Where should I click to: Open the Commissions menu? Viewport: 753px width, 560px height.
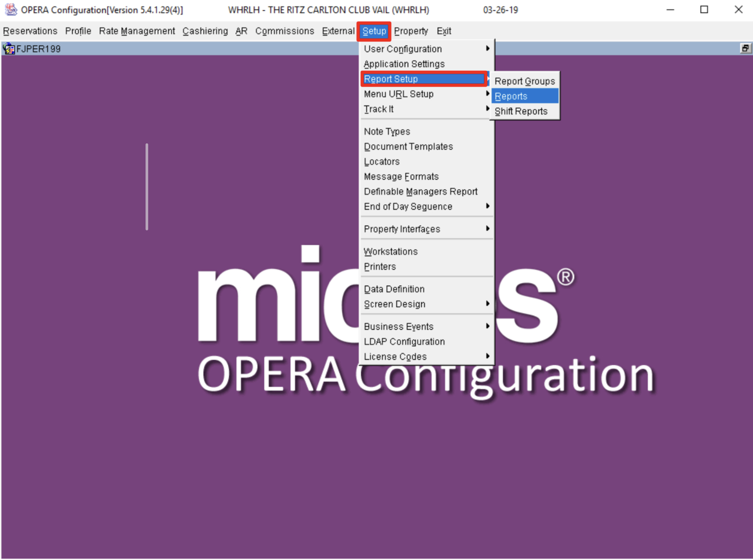pos(285,31)
